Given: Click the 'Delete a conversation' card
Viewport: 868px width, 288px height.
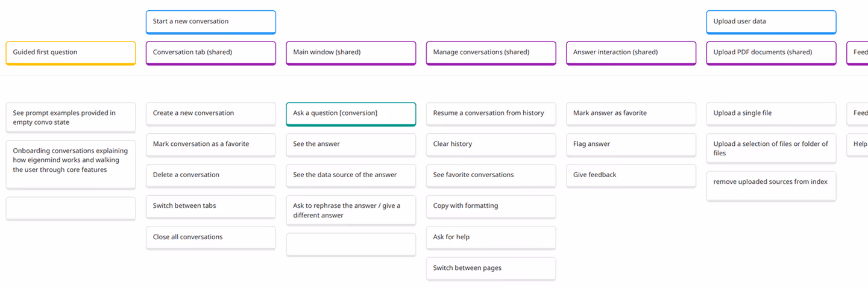Looking at the screenshot, I should click(x=210, y=176).
